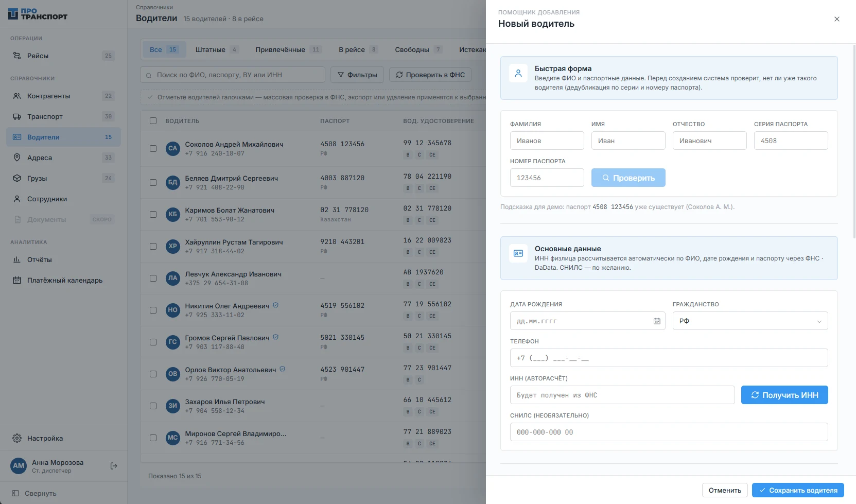Expand the Гражданство dropdown showing РФ
Image resolution: width=856 pixels, height=504 pixels.
pyautogui.click(x=750, y=321)
